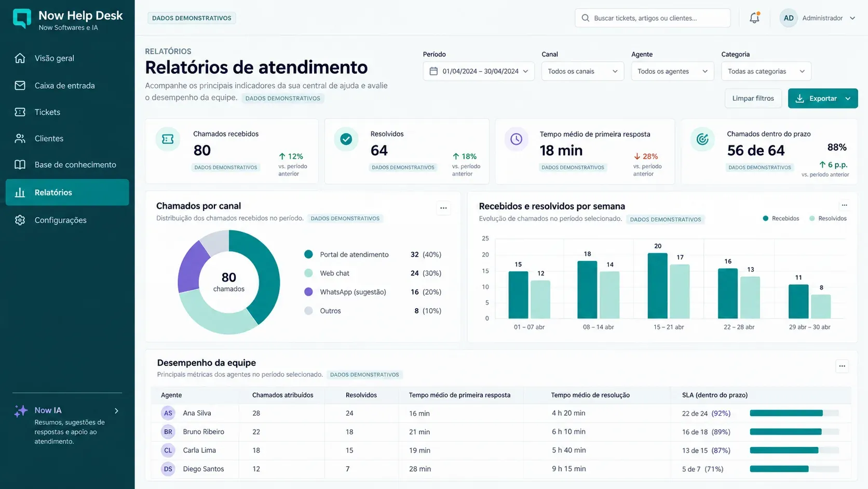This screenshot has width=868, height=489.
Task: Click the Limpar filtros button
Action: pos(753,98)
